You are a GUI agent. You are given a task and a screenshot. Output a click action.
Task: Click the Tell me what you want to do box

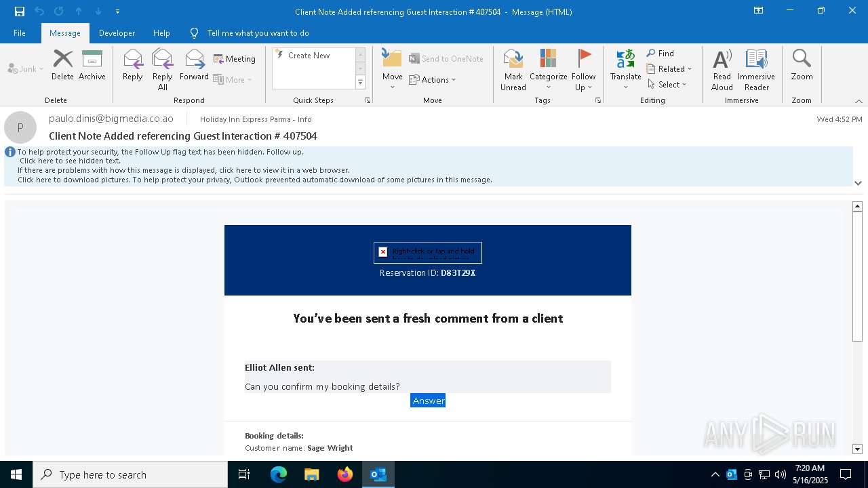click(258, 33)
